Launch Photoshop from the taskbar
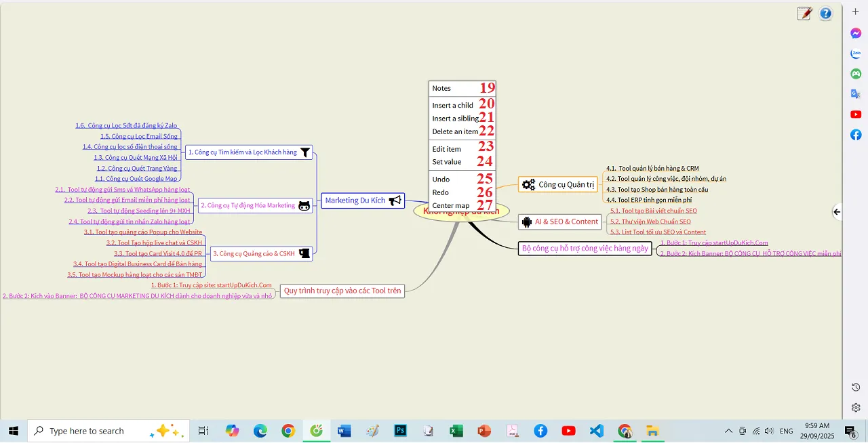Image resolution: width=868 pixels, height=443 pixels. click(x=400, y=431)
